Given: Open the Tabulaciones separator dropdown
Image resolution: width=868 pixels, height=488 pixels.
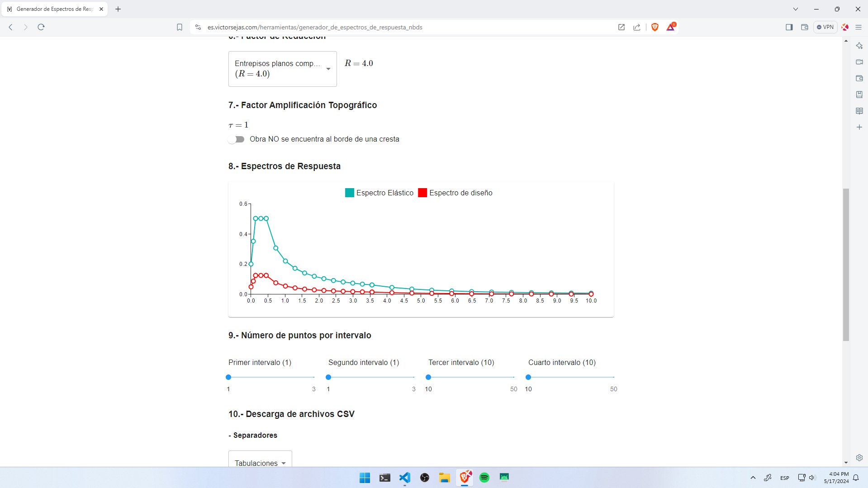Looking at the screenshot, I should pyautogui.click(x=260, y=463).
